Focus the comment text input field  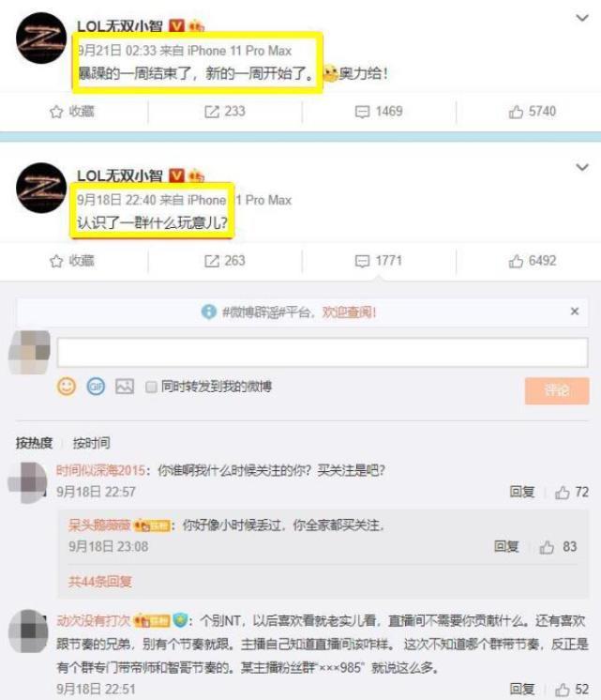(323, 353)
